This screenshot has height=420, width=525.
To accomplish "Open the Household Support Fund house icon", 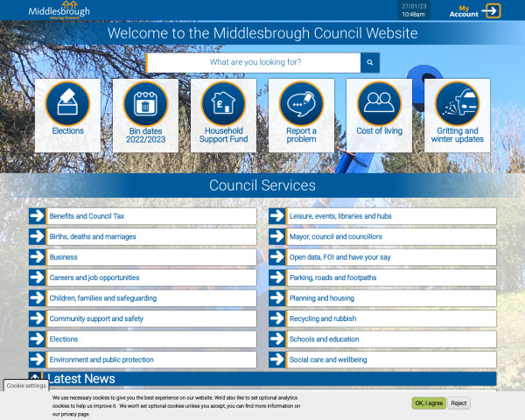I will pyautogui.click(x=224, y=103).
